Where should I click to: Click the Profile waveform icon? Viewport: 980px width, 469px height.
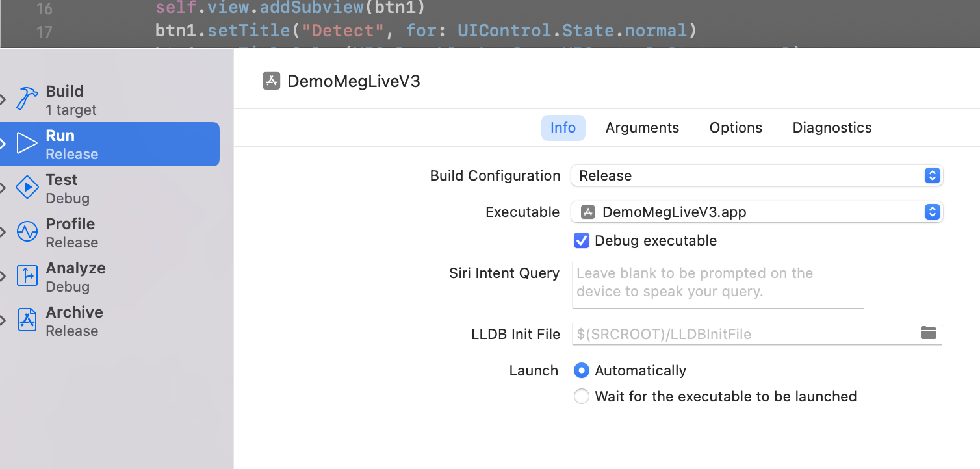(27, 232)
